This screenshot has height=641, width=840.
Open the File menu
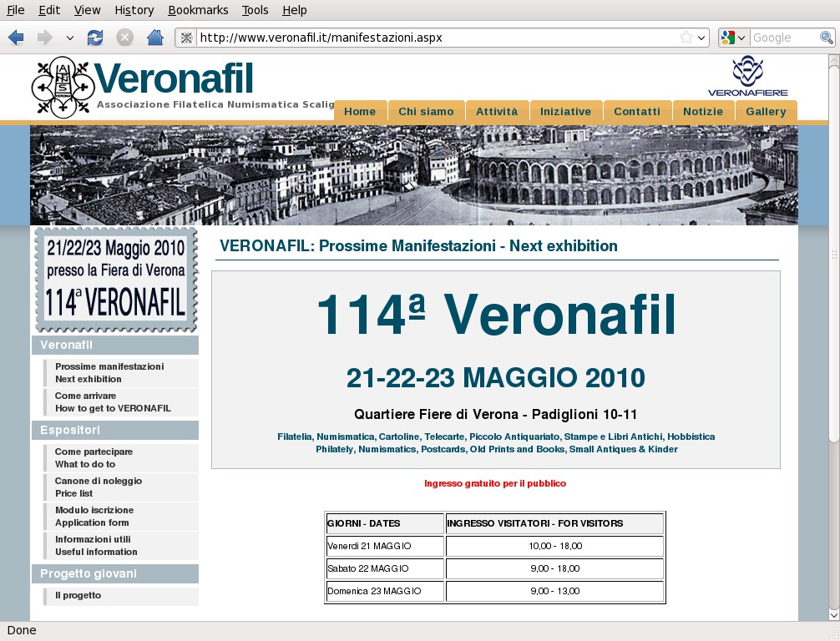[16, 10]
